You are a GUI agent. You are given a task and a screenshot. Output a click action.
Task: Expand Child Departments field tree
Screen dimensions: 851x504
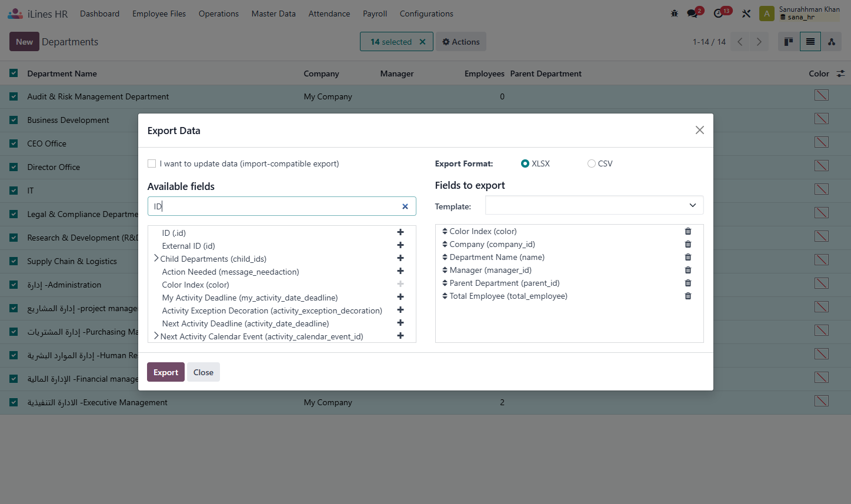[x=156, y=258]
